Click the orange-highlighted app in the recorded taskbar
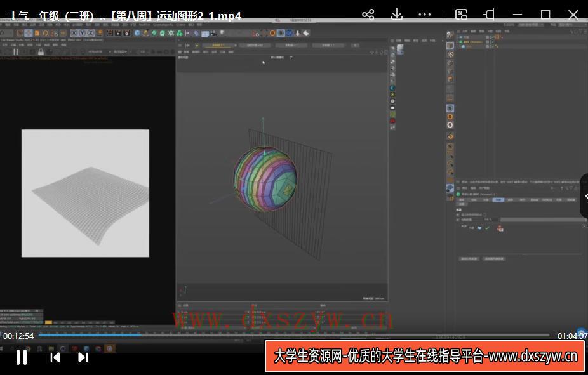The image size is (588, 375). tap(109, 349)
